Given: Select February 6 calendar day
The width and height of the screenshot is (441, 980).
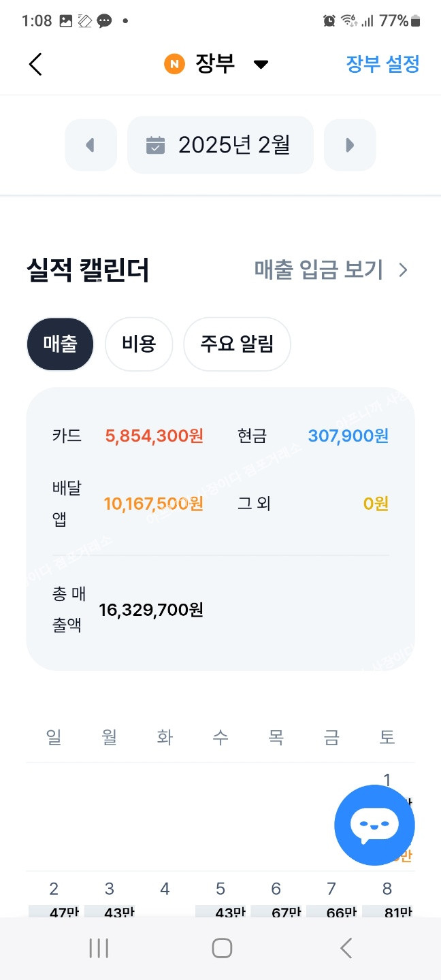Looking at the screenshot, I should 276,897.
